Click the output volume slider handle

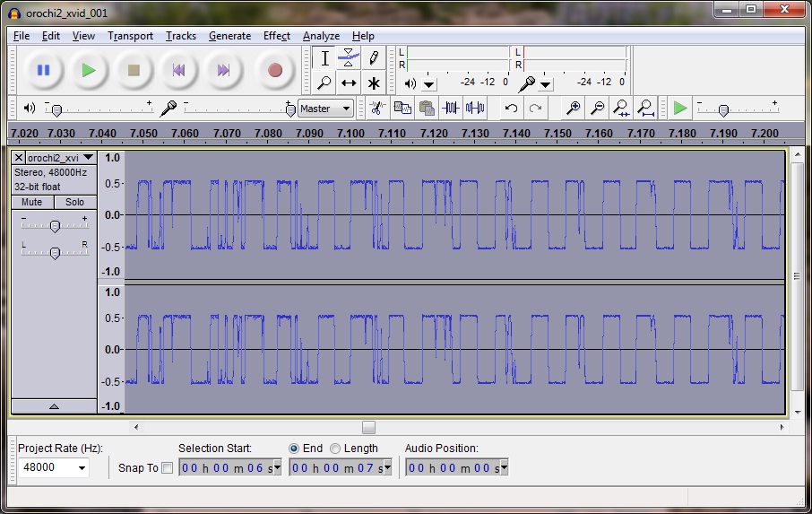[57, 109]
